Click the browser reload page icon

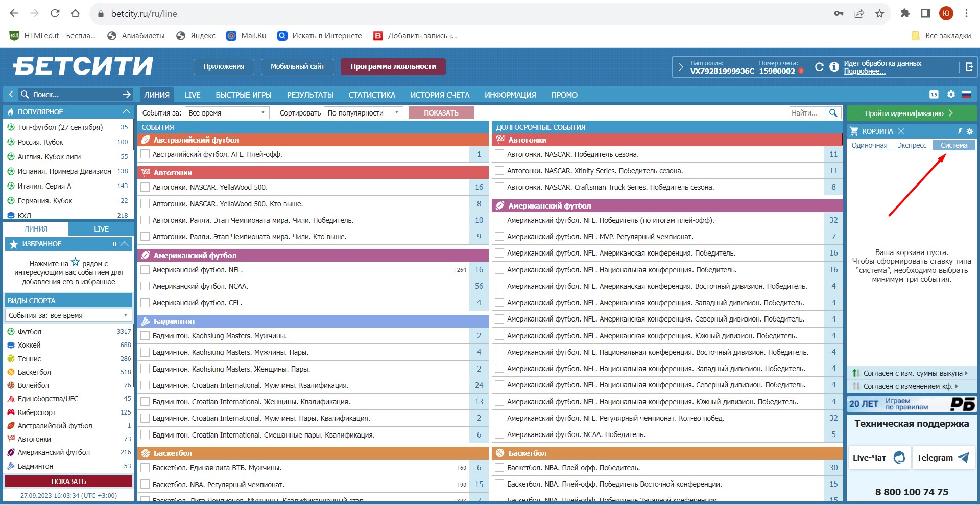click(x=55, y=14)
